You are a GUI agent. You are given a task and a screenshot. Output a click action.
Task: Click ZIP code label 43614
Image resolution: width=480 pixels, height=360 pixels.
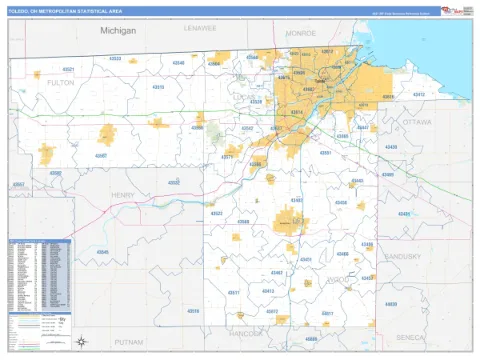point(297,112)
